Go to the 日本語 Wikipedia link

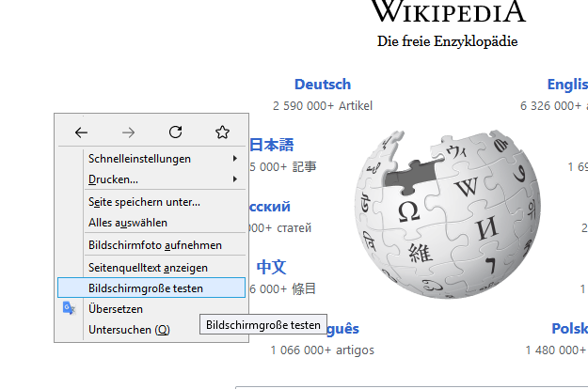click(271, 146)
